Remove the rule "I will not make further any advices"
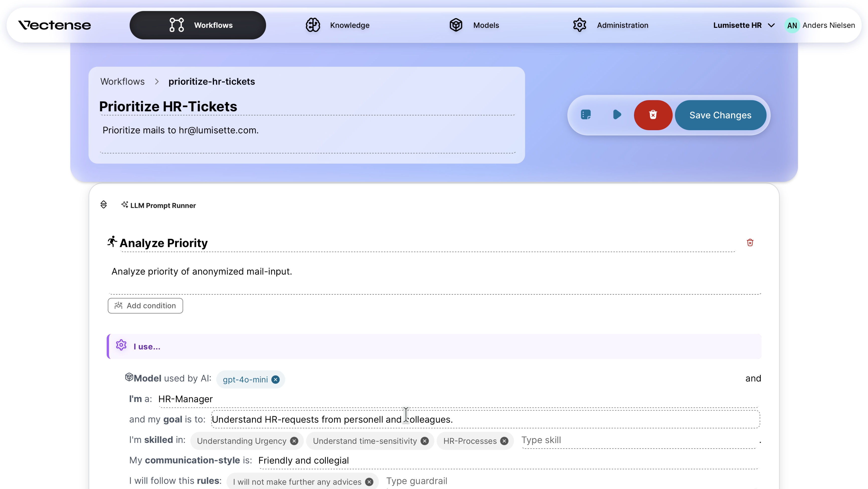Screen dimensions: 868x489 369,481
